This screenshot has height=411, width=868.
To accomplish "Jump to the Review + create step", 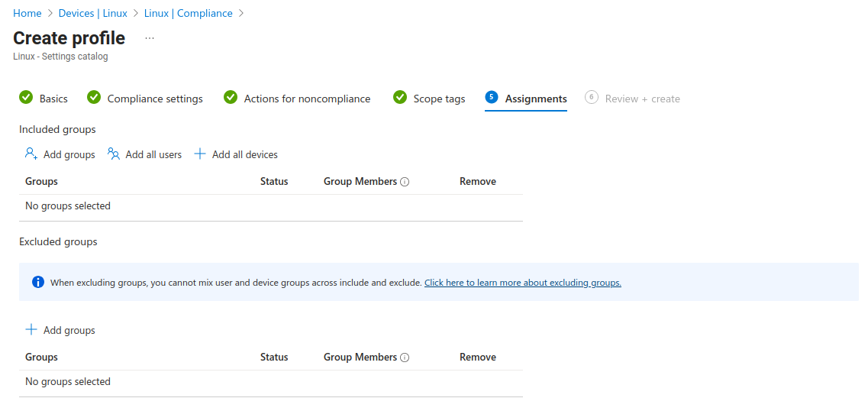I will coord(642,99).
